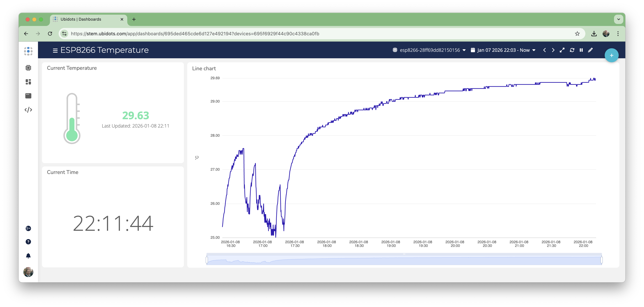The image size is (644, 307).
Task: Toggle the hamburger menu beside dashboard title
Action: point(55,51)
